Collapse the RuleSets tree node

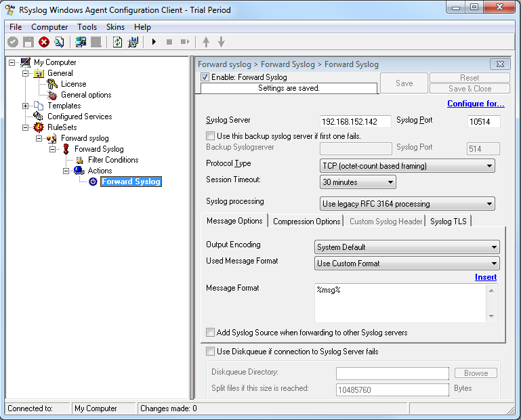(25, 127)
